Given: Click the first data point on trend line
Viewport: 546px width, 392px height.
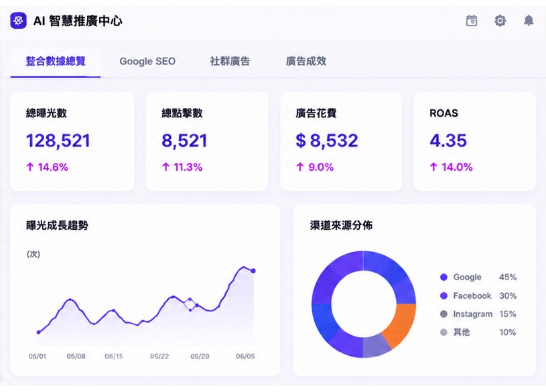Looking at the screenshot, I should [x=38, y=332].
